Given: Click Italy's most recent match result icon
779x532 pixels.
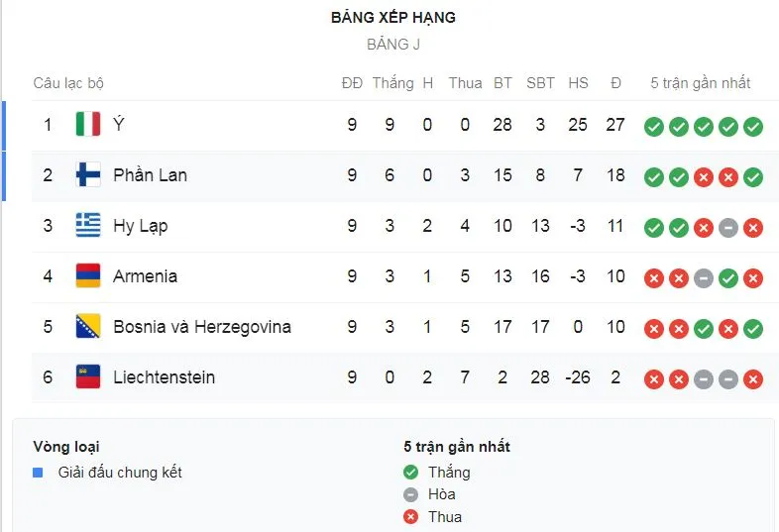Looking at the screenshot, I should tap(753, 126).
